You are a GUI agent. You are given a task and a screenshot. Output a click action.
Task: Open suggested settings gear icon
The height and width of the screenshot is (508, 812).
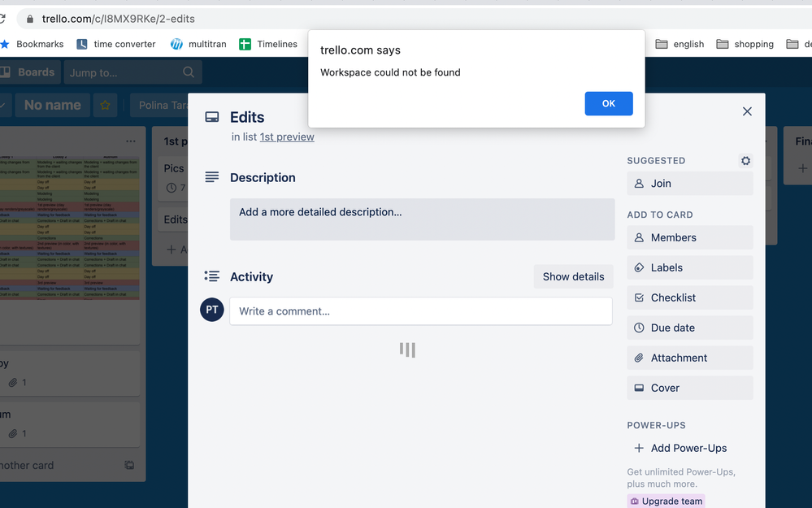point(745,161)
